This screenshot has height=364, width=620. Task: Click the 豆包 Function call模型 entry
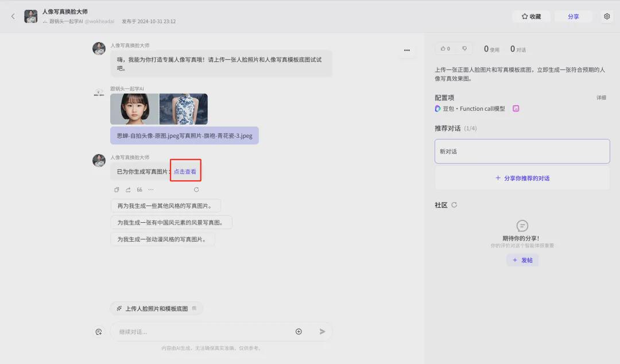(470, 109)
